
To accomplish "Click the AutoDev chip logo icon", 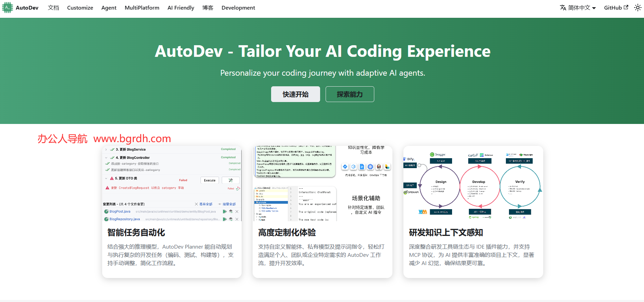I will [7, 8].
